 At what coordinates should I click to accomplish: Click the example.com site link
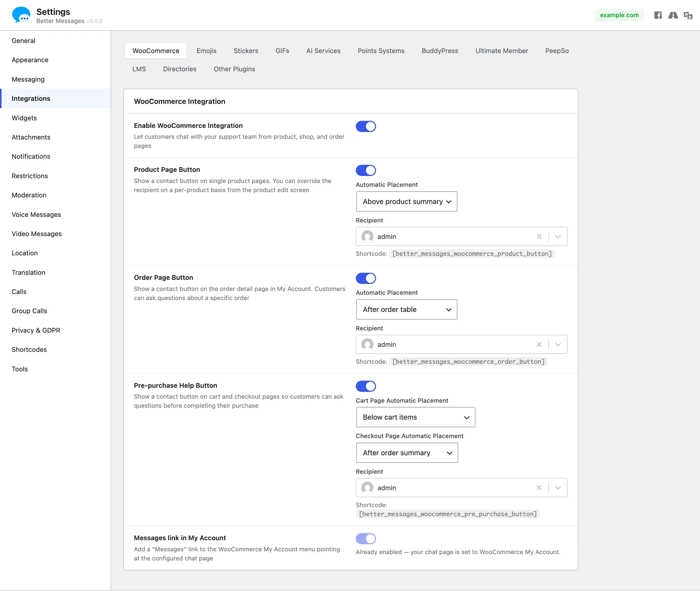tap(619, 15)
